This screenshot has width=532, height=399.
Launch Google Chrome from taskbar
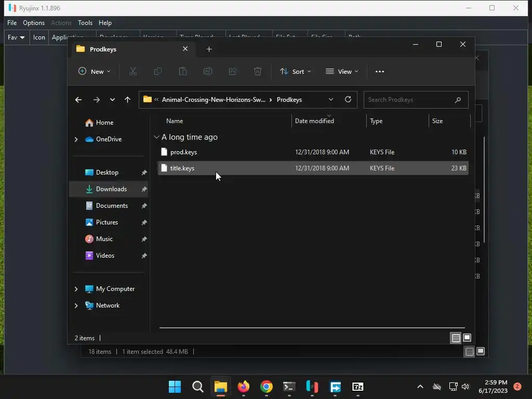pyautogui.click(x=267, y=387)
